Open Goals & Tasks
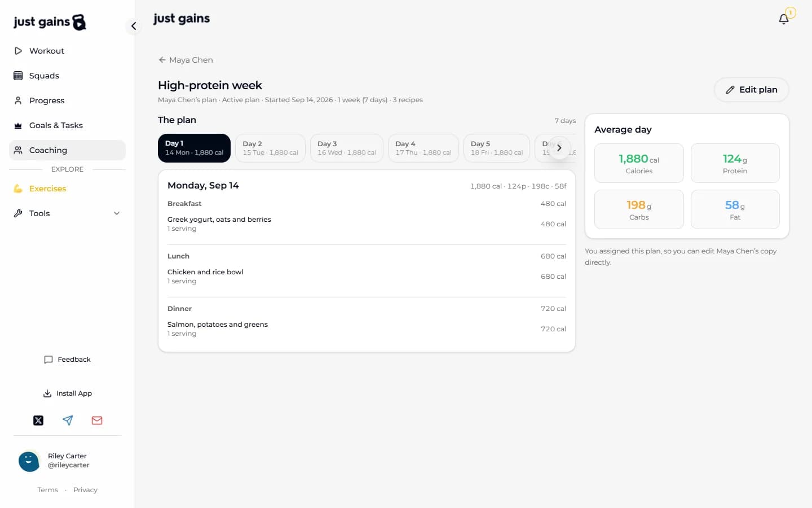Screen dimensions: 812x508 67,125
